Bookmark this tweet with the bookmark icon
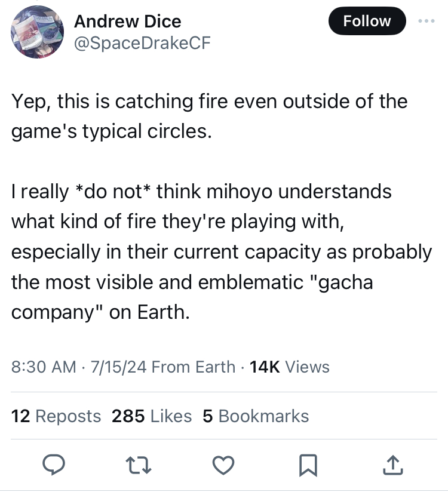The height and width of the screenshot is (495, 448). (x=308, y=465)
